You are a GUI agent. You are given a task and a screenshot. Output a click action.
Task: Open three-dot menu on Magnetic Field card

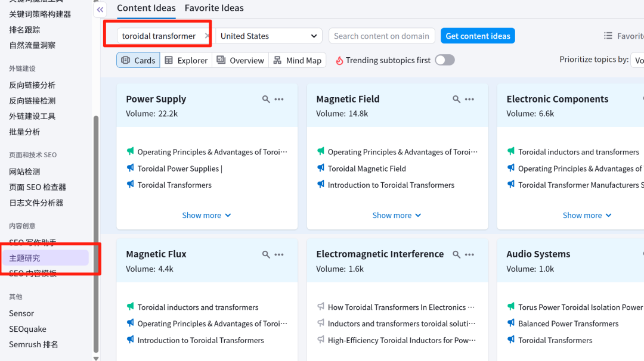pyautogui.click(x=469, y=99)
